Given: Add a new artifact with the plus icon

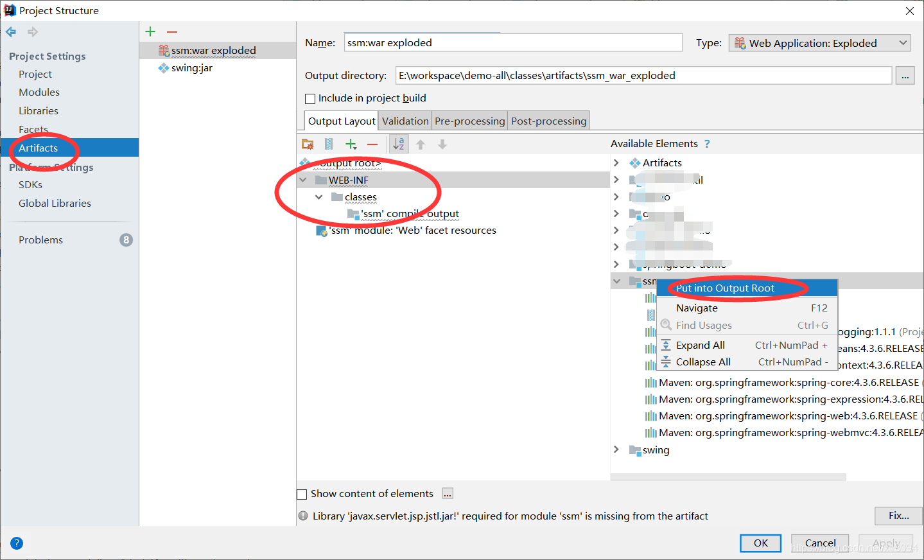Looking at the screenshot, I should click(x=150, y=31).
